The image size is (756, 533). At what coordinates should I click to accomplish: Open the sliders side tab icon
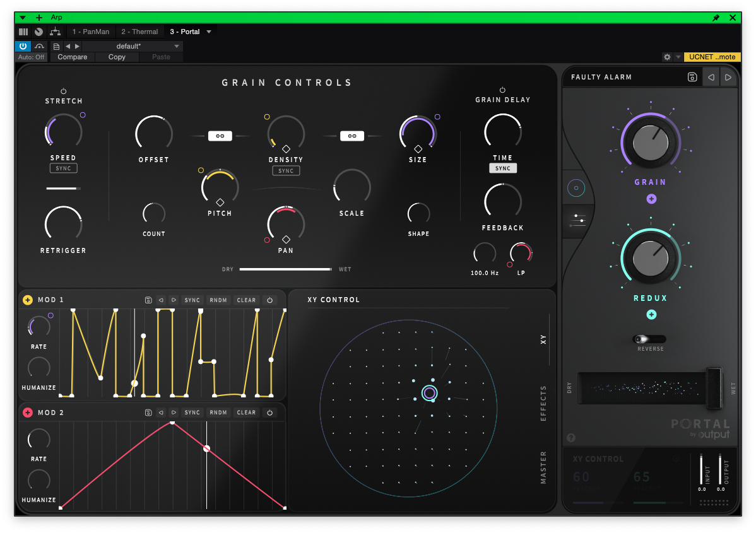tap(577, 220)
